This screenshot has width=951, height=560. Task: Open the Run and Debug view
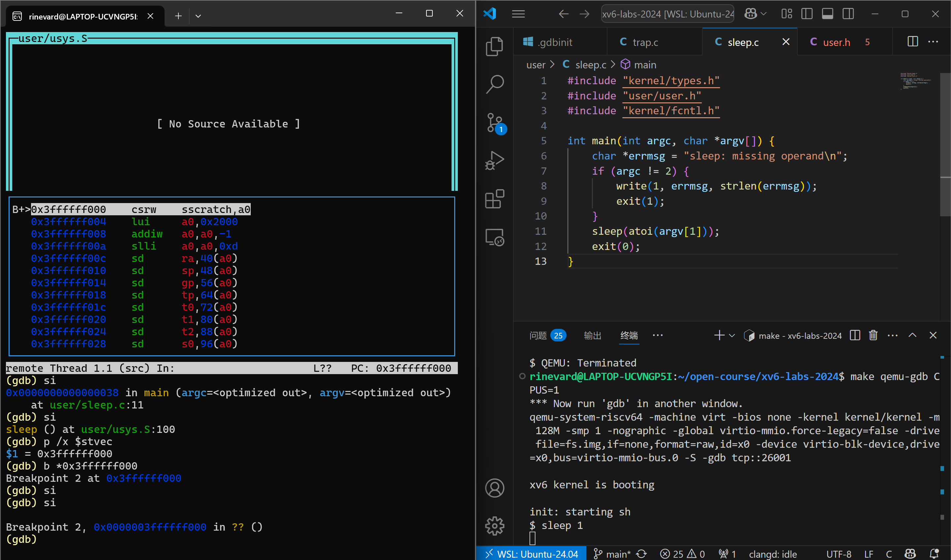494,160
